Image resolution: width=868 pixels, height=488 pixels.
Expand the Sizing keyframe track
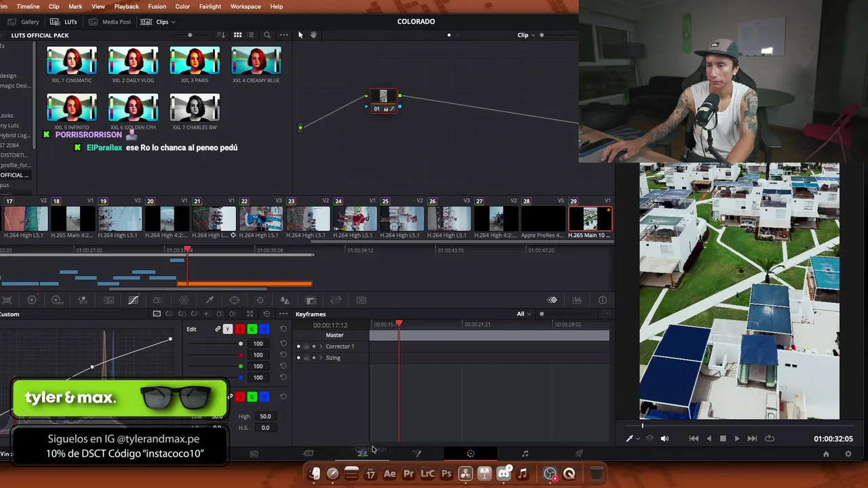tap(321, 358)
